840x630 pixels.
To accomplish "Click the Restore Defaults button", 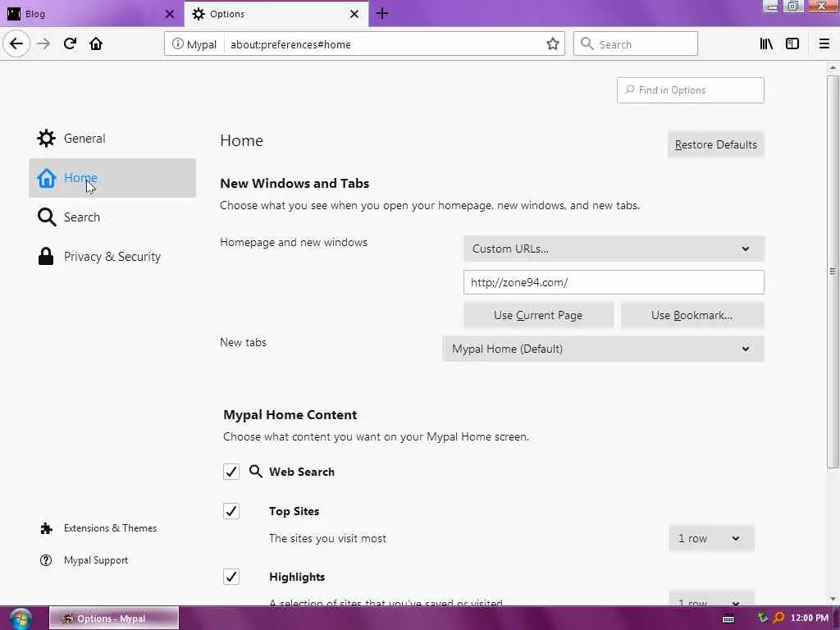I will click(x=715, y=144).
